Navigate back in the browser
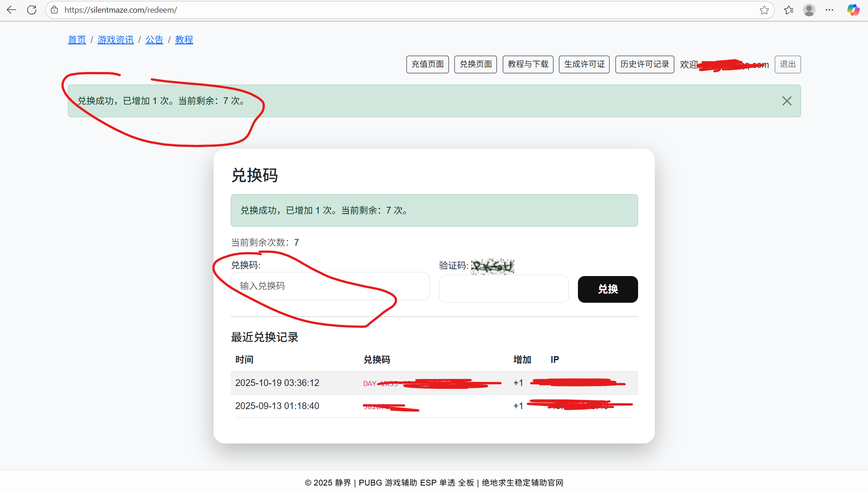868x491 pixels. tap(11, 10)
